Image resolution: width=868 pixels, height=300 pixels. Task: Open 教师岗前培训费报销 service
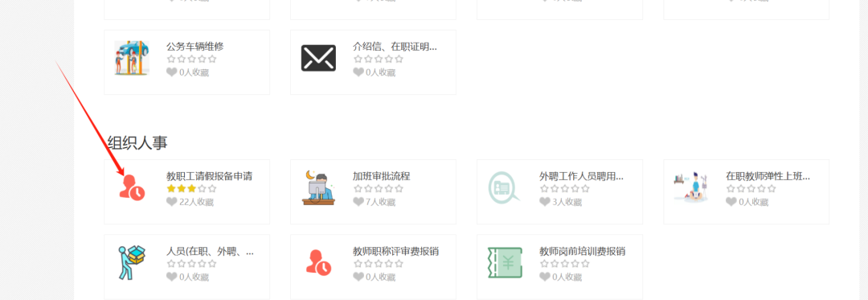tap(583, 251)
